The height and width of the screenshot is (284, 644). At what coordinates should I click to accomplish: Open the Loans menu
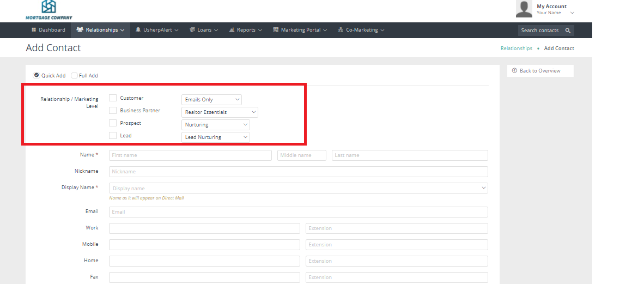[204, 30]
